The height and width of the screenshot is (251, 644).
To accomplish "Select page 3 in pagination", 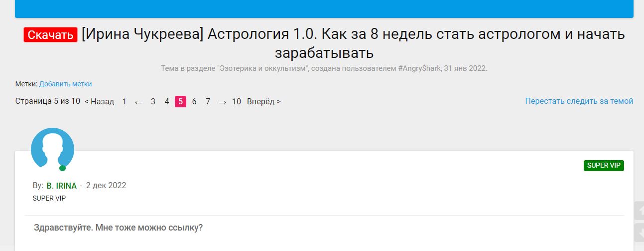I will pyautogui.click(x=153, y=101).
